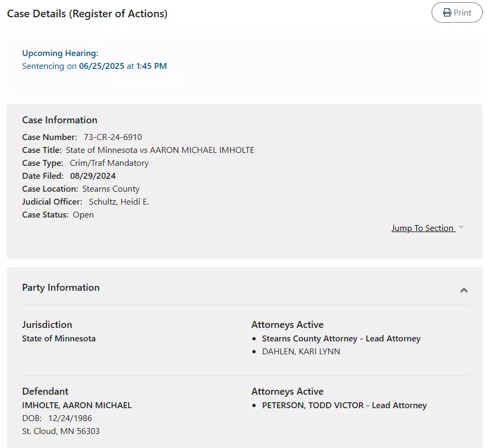Select judicial officer Schultz, Heidi E.
This screenshot has width=487, height=448.
[x=118, y=202]
